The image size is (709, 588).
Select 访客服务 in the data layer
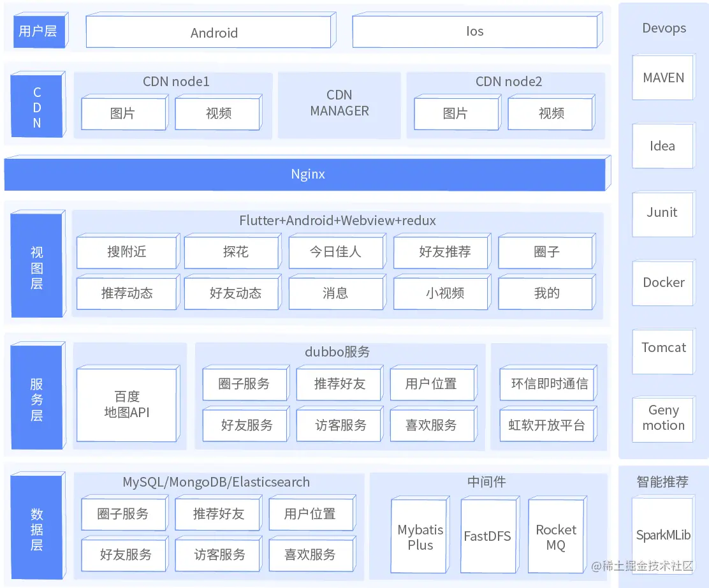pyautogui.click(x=219, y=554)
